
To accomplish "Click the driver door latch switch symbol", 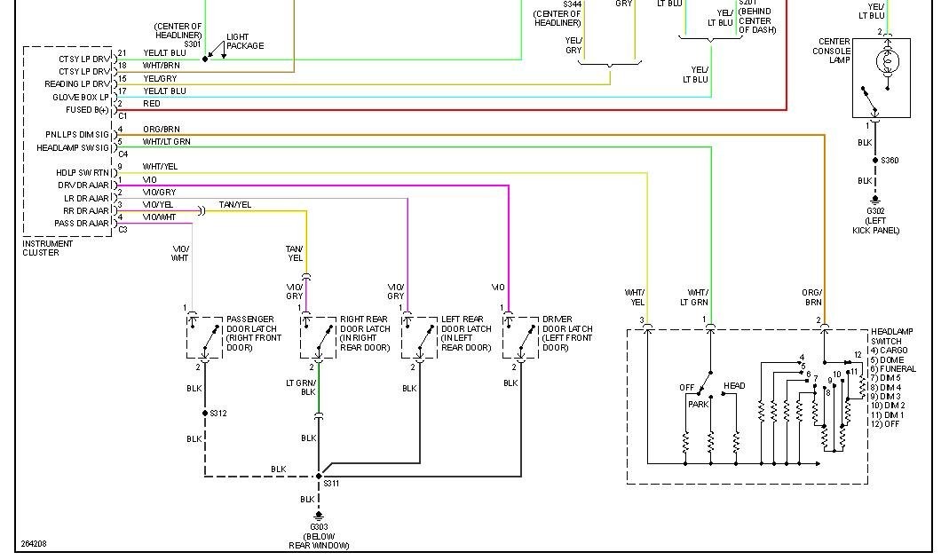I will (x=520, y=337).
